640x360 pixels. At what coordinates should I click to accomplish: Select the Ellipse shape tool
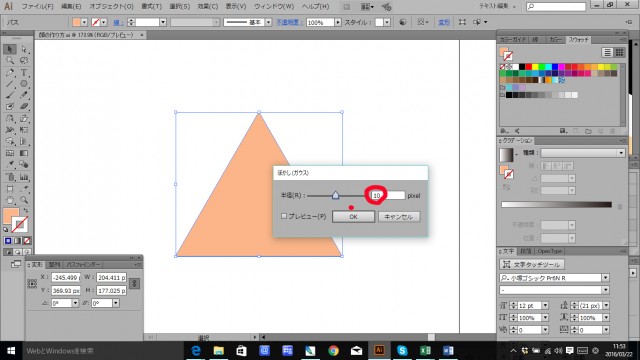coord(24,84)
